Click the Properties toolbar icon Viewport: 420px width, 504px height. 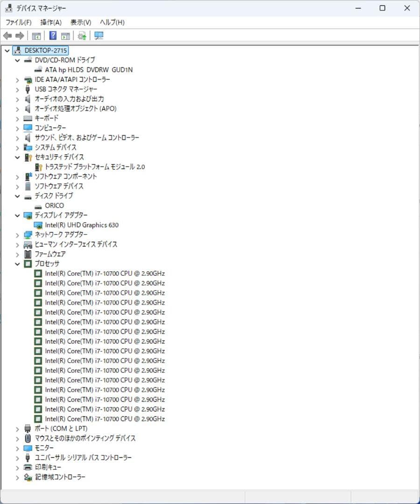(66, 35)
